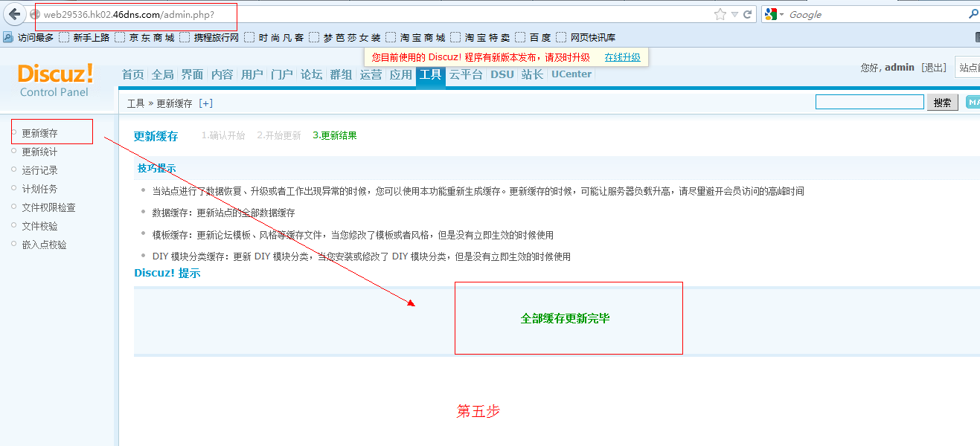The height and width of the screenshot is (446, 980).
Task: Open the 云平台 menu tab
Action: click(x=467, y=74)
